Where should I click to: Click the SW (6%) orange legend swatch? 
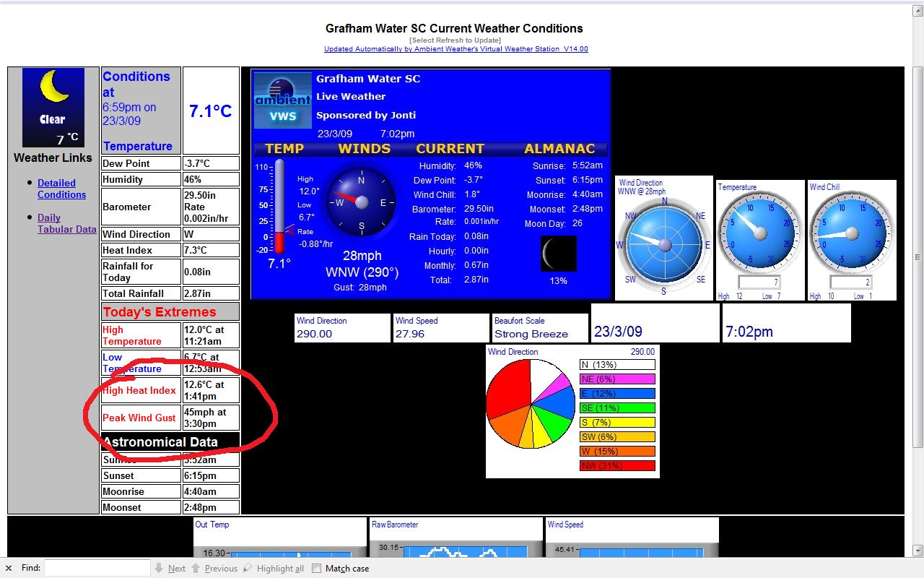(617, 437)
